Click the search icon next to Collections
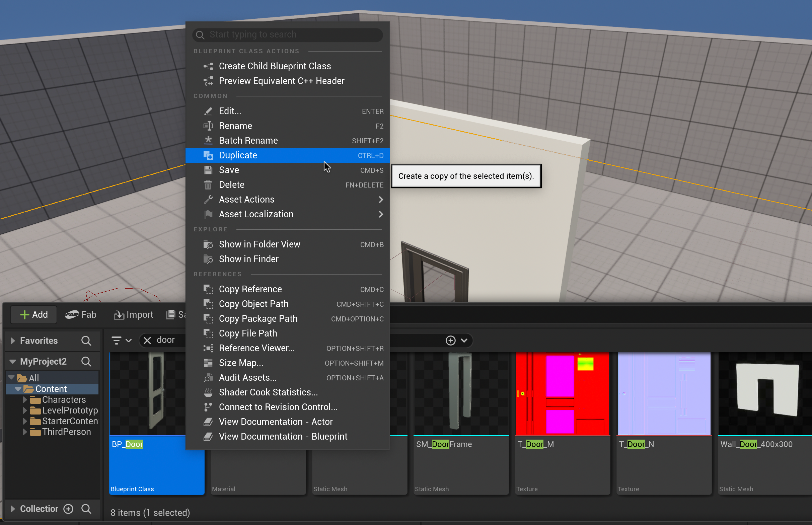Viewport: 812px width, 525px height. coord(86,509)
